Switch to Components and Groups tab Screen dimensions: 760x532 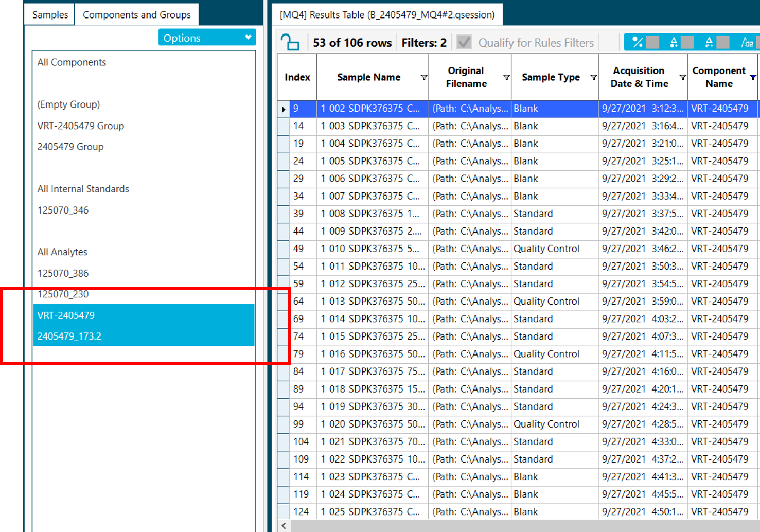[x=137, y=14]
